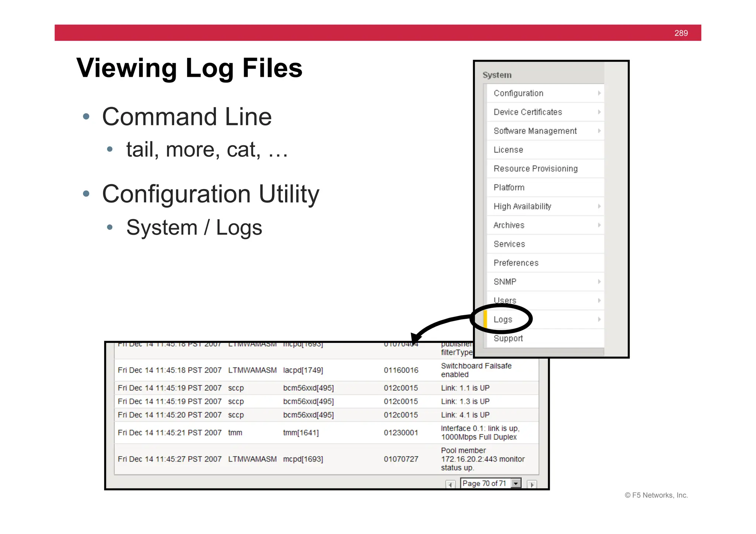Expand the Software Management submenu arrow
756x534 pixels.
pos(599,131)
